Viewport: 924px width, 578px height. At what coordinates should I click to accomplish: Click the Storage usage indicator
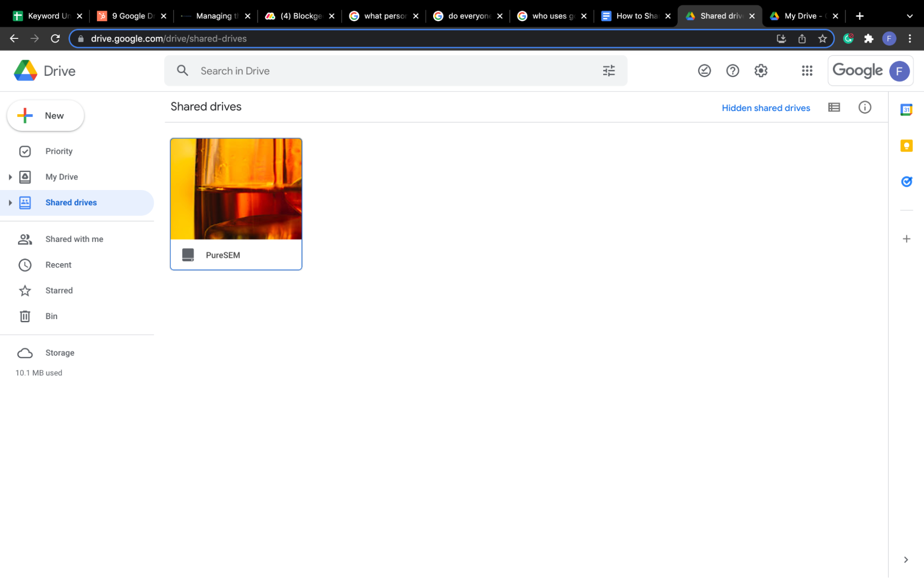[39, 372]
